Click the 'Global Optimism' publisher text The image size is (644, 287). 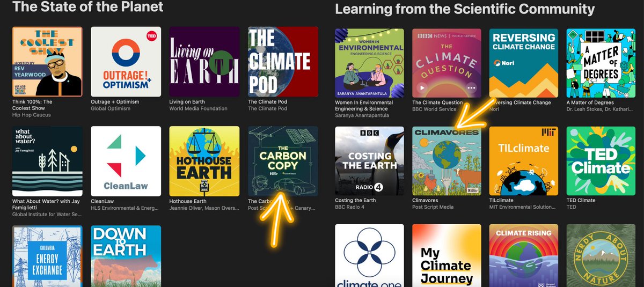coord(111,108)
